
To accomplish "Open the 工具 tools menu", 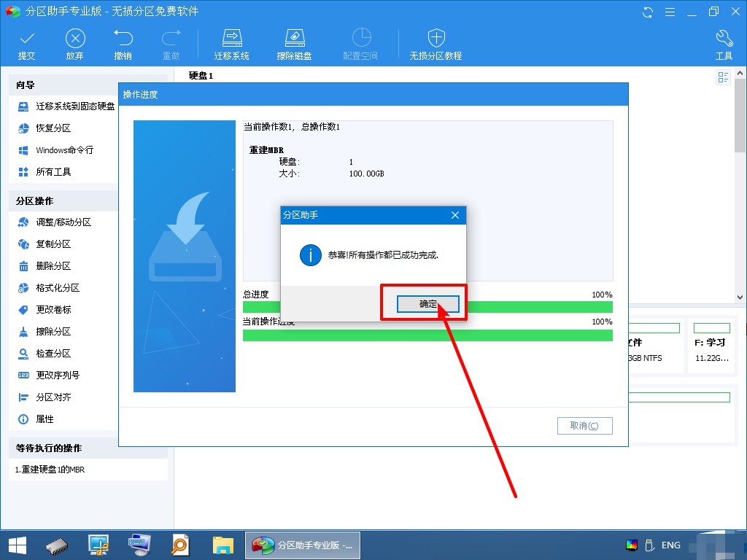I will 724,44.
